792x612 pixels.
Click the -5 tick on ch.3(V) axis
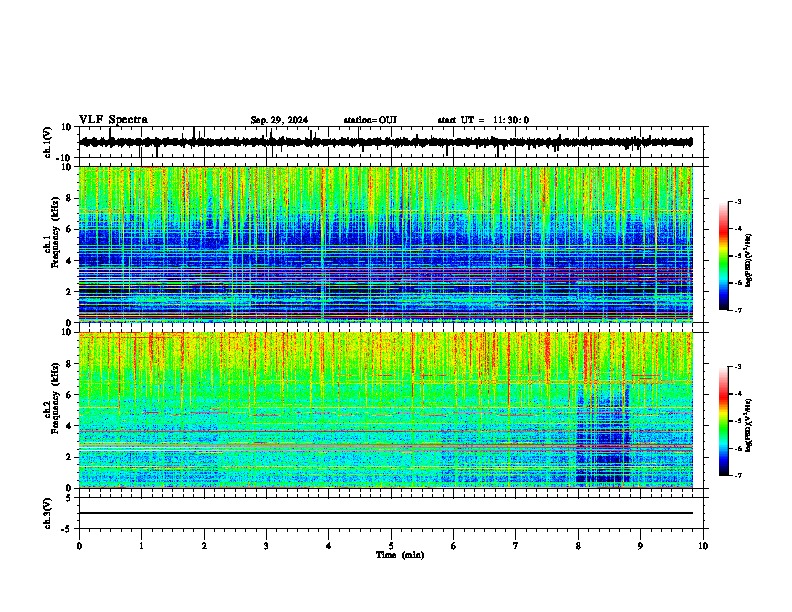pos(68,529)
